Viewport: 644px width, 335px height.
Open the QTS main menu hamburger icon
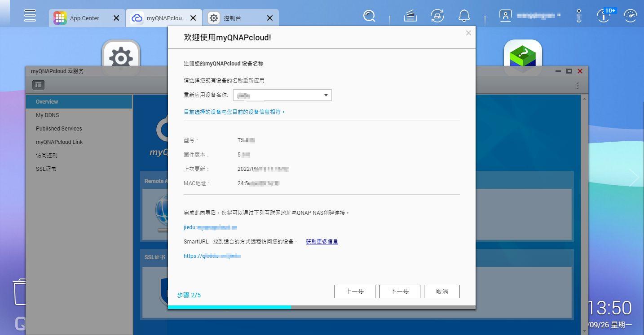30,15
